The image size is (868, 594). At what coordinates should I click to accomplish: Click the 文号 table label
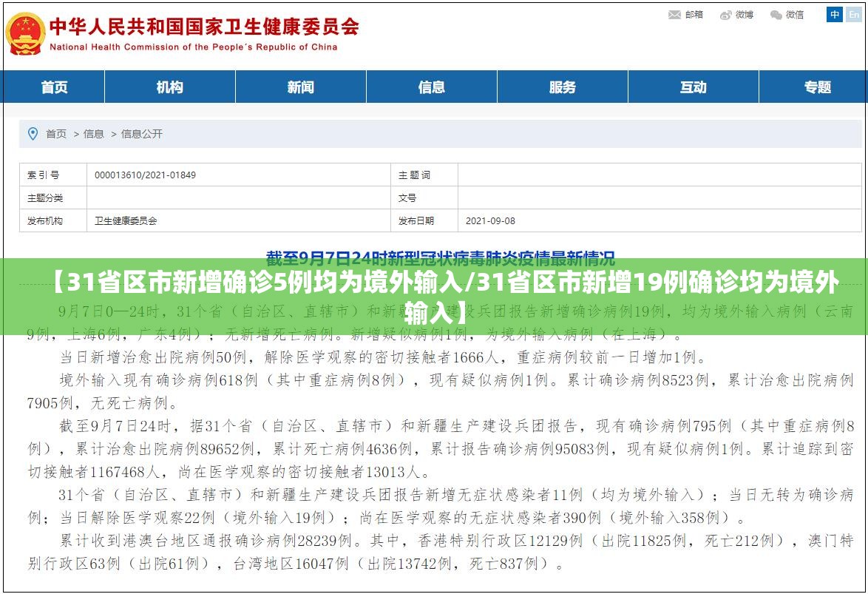[407, 198]
